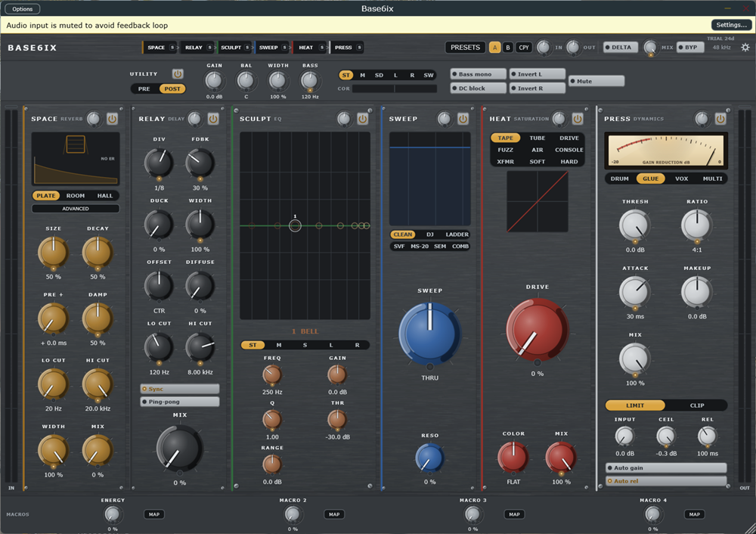756x534 pixels.
Task: Expand the ADVANCED reverb settings
Action: [76, 209]
